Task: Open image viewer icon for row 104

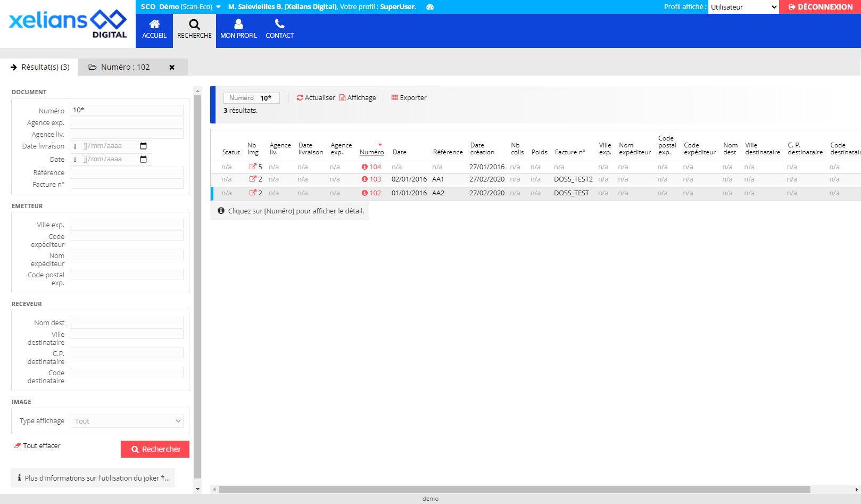Action: [x=253, y=167]
